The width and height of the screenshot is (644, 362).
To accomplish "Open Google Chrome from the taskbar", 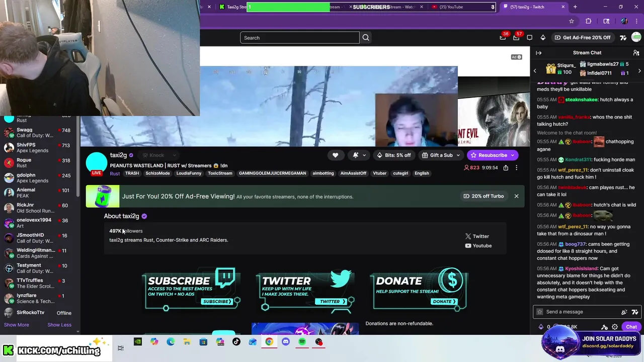I will 269,342.
